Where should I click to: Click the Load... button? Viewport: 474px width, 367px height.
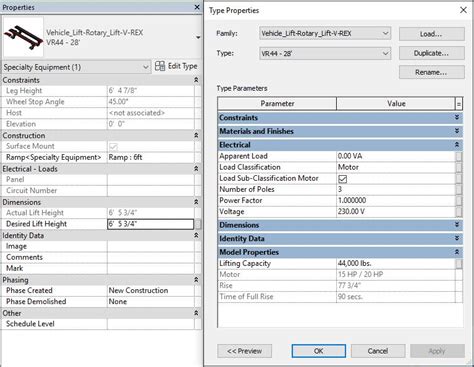[x=431, y=34]
